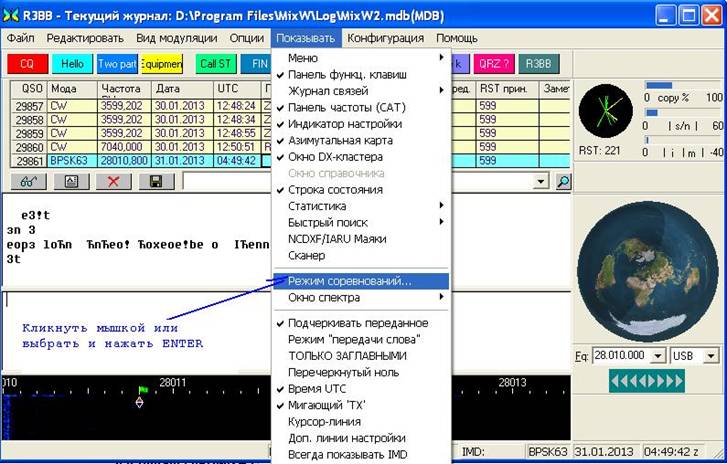Open the "Конфигурация" menu
The width and height of the screenshot is (727, 464).
pos(385,38)
